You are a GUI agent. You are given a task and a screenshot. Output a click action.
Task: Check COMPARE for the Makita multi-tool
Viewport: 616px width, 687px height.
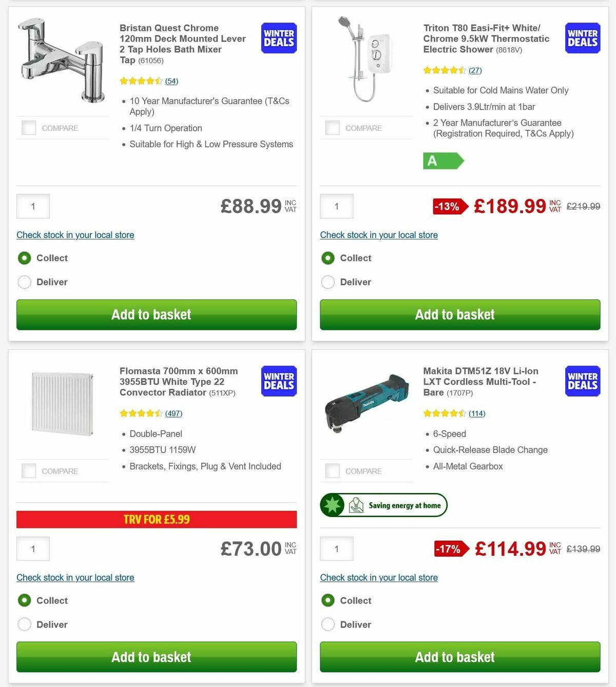(x=332, y=470)
